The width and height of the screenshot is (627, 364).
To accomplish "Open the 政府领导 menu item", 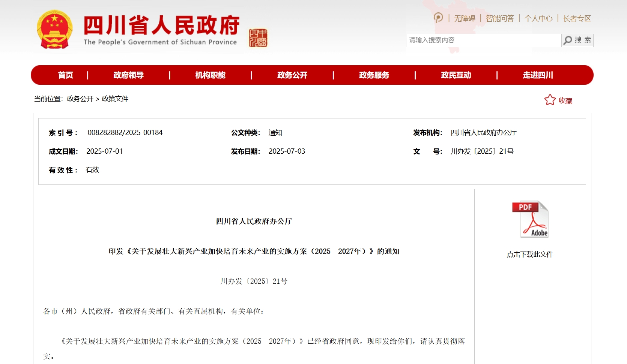I will (128, 75).
